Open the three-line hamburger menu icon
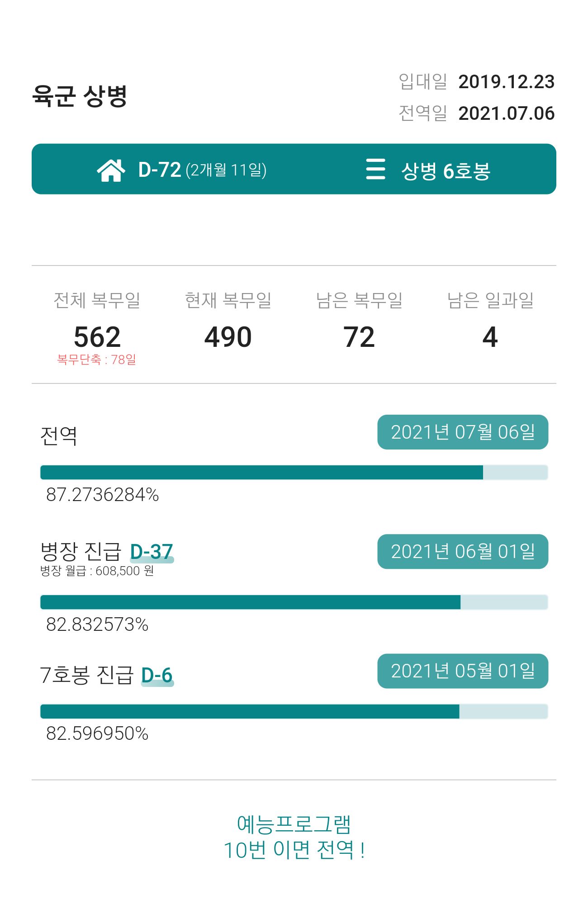The height and width of the screenshot is (918, 588). coord(375,169)
